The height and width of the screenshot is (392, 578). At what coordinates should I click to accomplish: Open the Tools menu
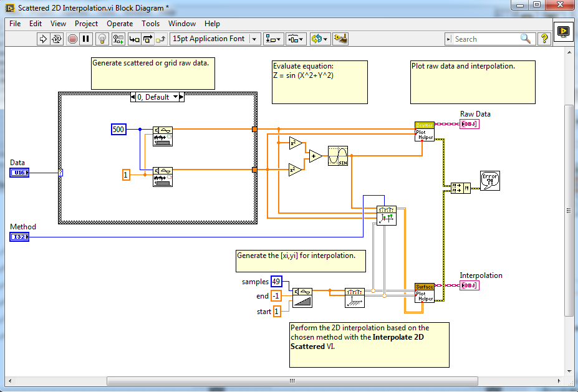tap(150, 24)
